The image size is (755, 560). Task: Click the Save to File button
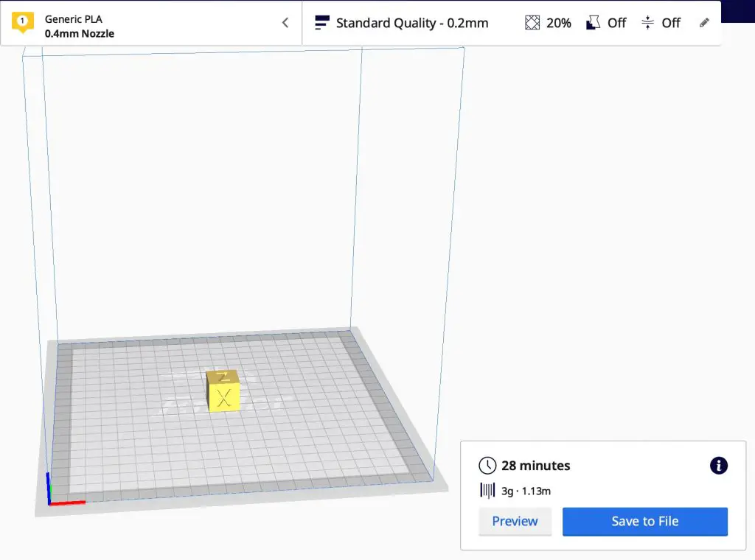tap(644, 521)
